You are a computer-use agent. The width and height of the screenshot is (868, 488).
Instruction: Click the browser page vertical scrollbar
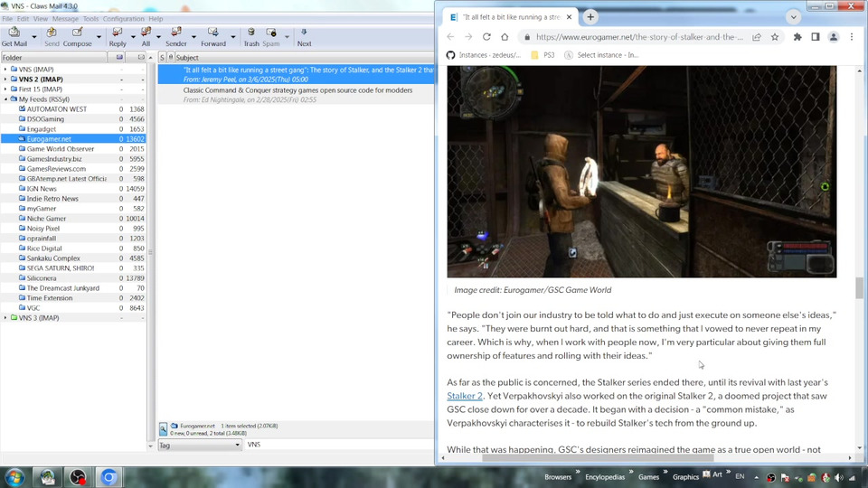[859, 289]
